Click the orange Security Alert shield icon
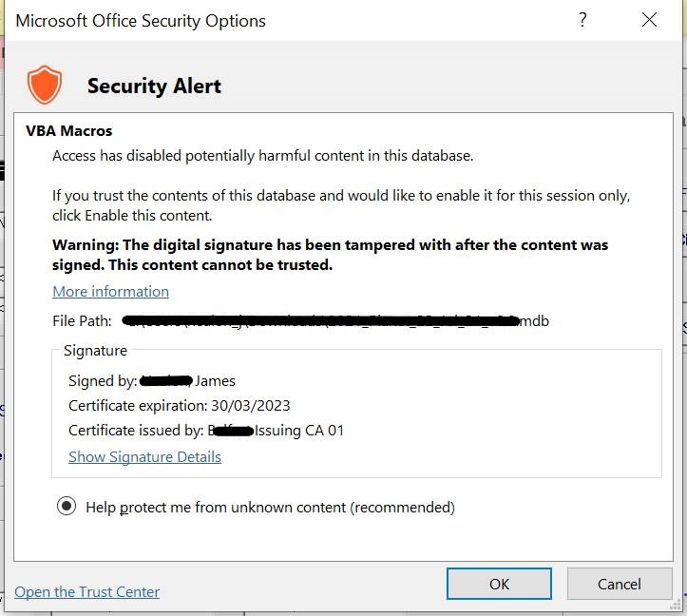This screenshot has width=687, height=616. (44, 86)
